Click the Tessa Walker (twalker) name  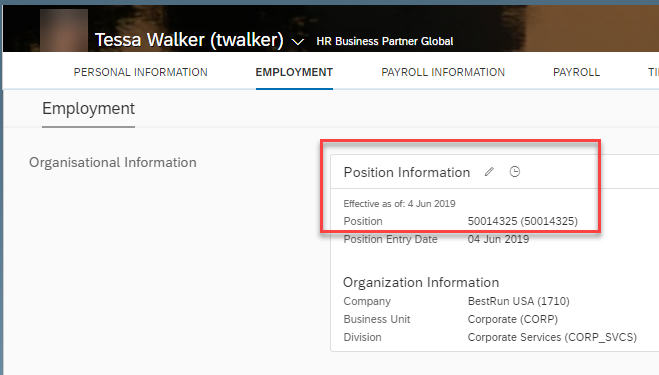click(189, 40)
